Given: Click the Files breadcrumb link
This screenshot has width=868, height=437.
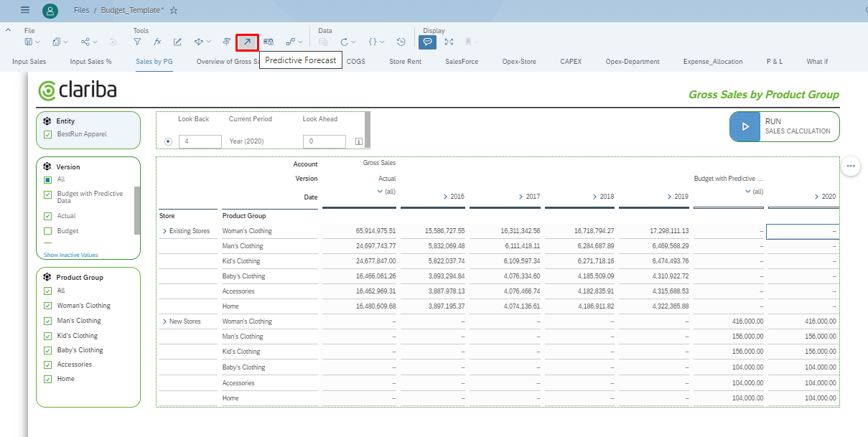Looking at the screenshot, I should tap(82, 11).
